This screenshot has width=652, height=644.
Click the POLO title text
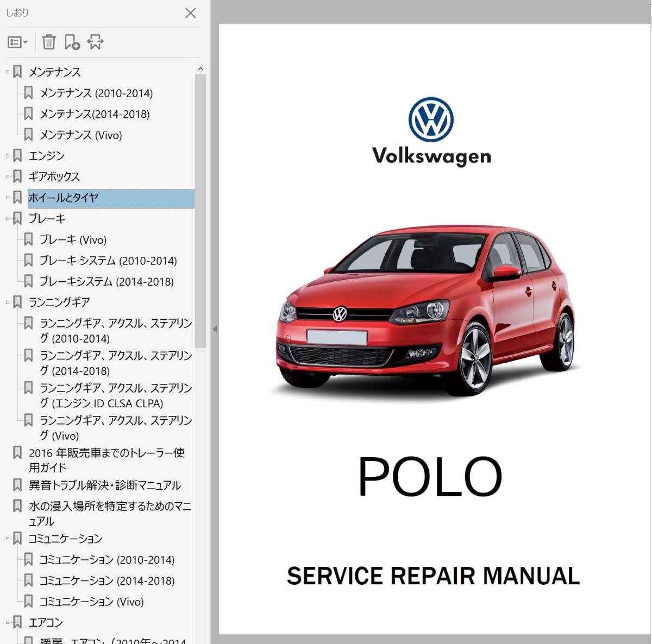(430, 477)
